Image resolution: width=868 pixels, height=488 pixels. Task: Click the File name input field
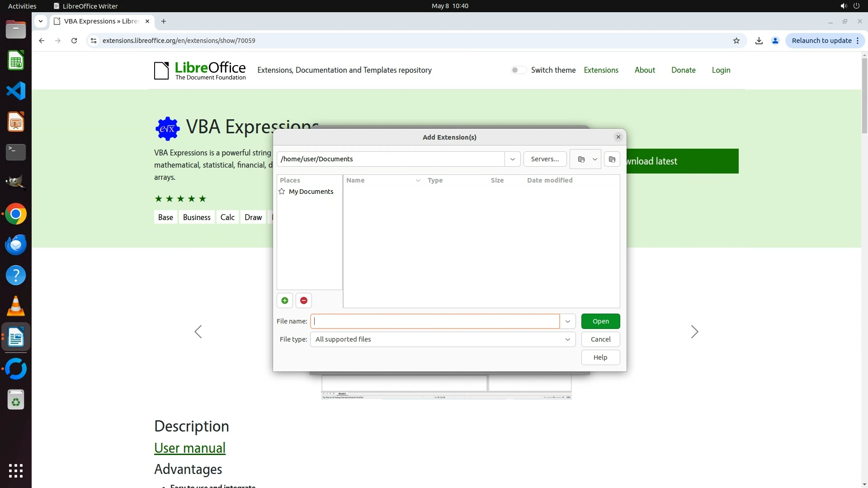[x=435, y=321]
